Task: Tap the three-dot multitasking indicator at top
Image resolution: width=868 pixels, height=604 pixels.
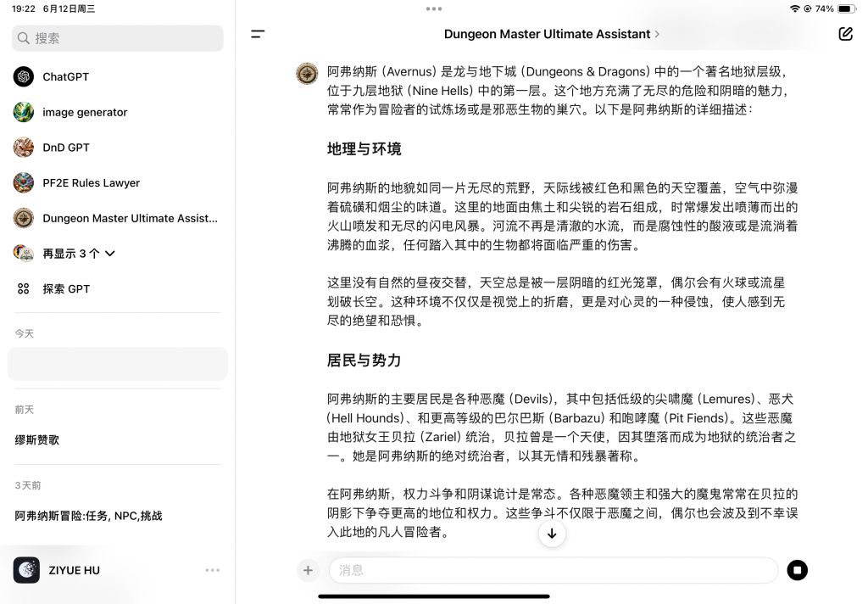Action: (434, 8)
